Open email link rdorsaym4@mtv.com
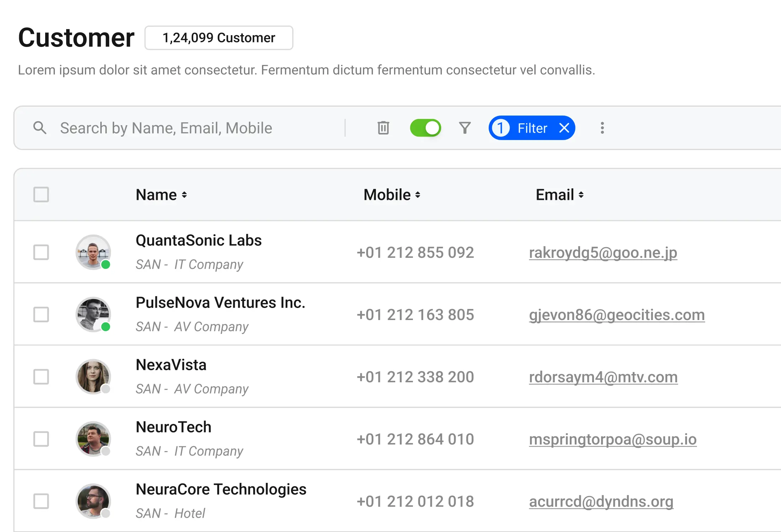 click(603, 377)
